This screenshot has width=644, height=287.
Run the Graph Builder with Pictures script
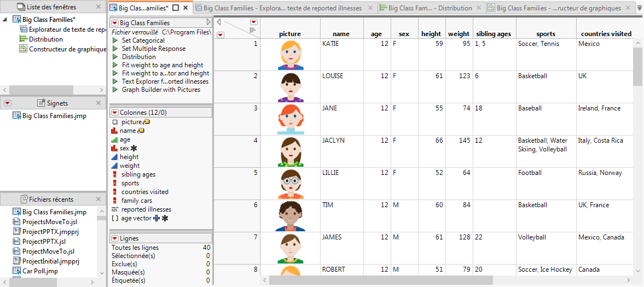(115, 90)
